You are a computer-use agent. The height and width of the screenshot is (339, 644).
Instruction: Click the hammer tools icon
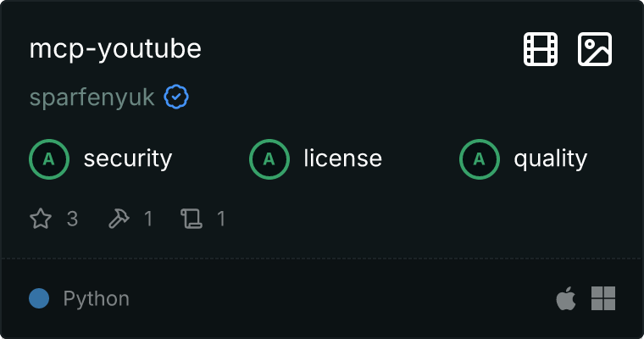pyautogui.click(x=118, y=220)
